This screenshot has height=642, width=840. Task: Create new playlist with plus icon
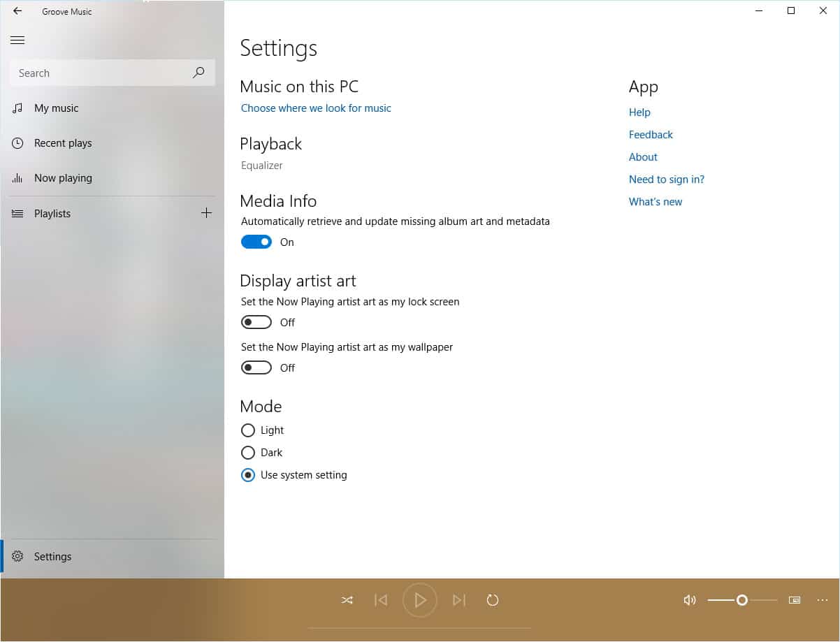coord(206,213)
